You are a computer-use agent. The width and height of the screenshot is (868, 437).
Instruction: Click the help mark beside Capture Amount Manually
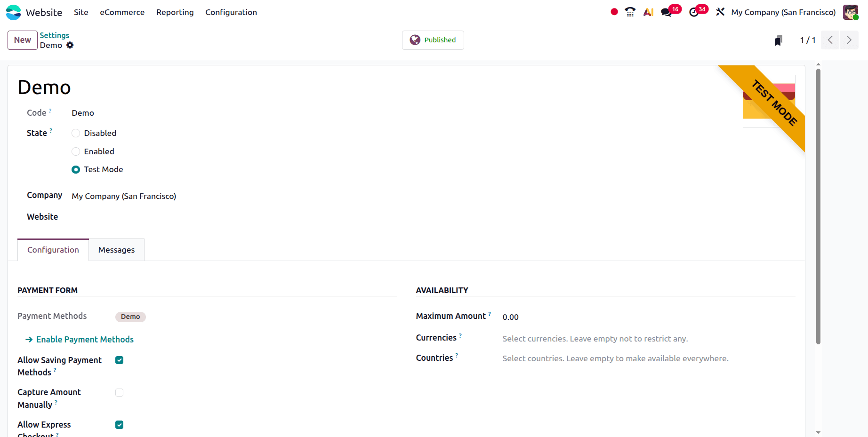click(56, 403)
